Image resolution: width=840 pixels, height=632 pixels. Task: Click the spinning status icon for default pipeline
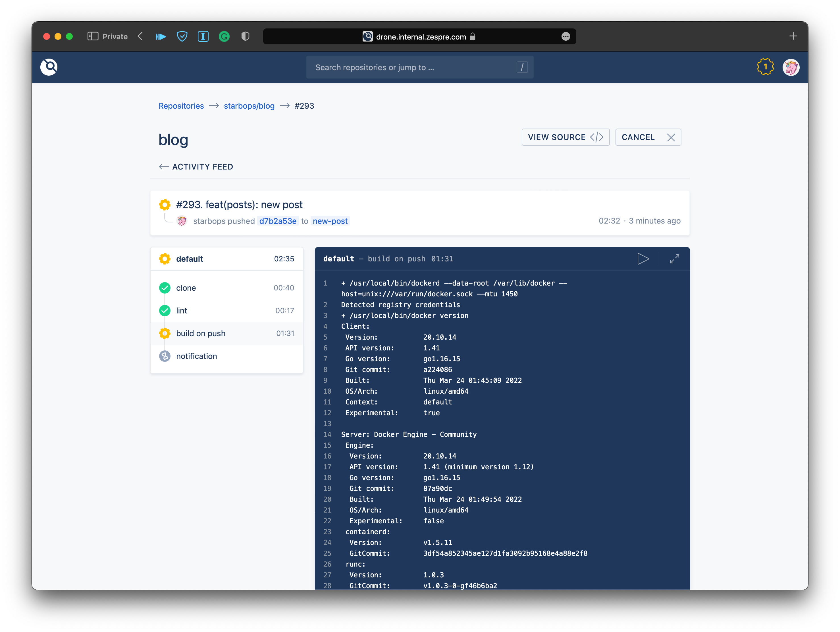165,259
